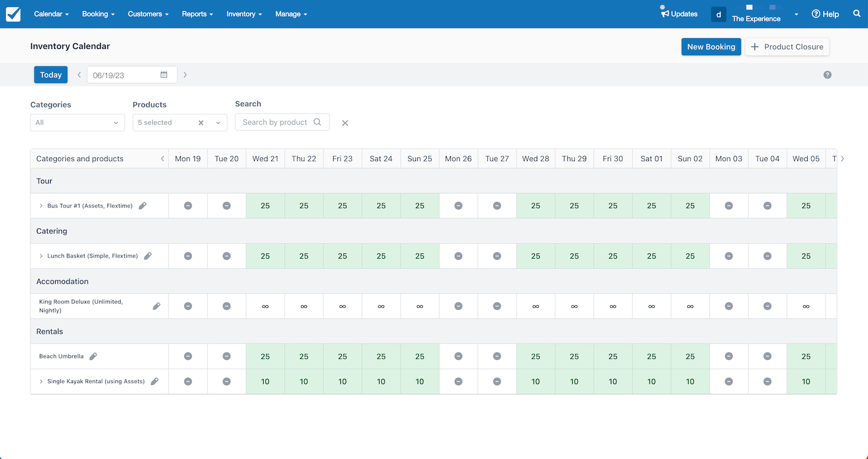Click Beach Umbrella Sat 24 cell showing 25
Viewport: 868px width, 459px height.
pyautogui.click(x=381, y=356)
